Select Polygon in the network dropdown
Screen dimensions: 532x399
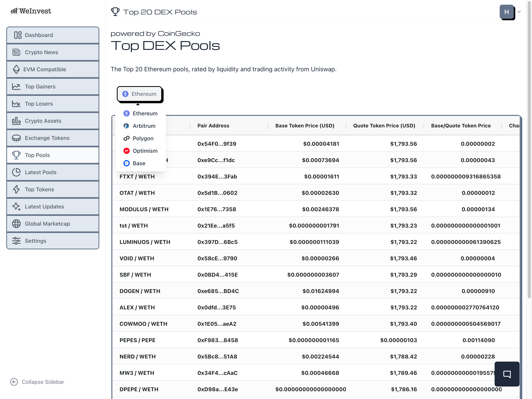[143, 138]
